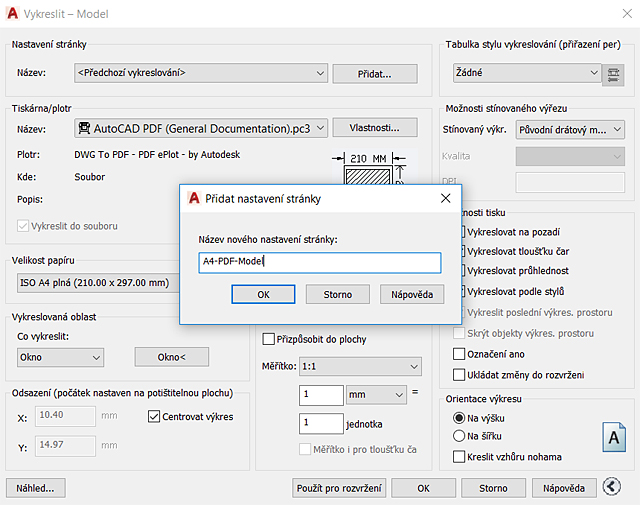Click main plot dialog OK button
Image resolution: width=640 pixels, height=505 pixels.
[x=423, y=488]
